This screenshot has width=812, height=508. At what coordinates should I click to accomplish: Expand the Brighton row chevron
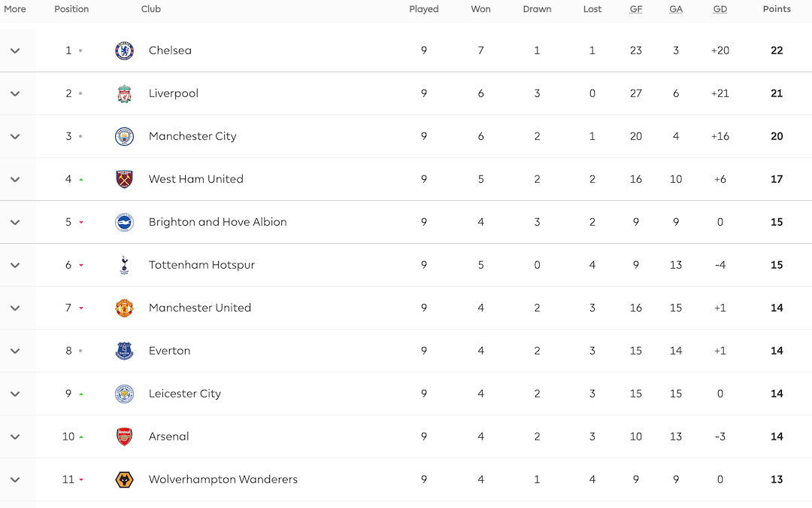tap(15, 222)
